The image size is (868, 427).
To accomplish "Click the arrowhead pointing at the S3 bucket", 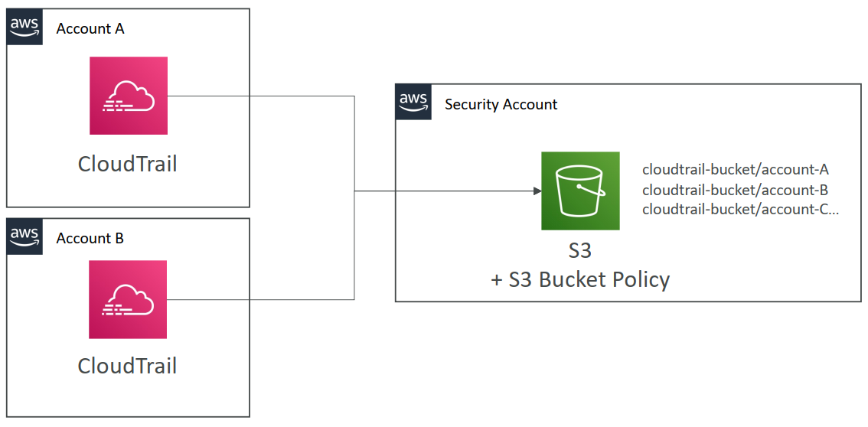I will [x=537, y=191].
